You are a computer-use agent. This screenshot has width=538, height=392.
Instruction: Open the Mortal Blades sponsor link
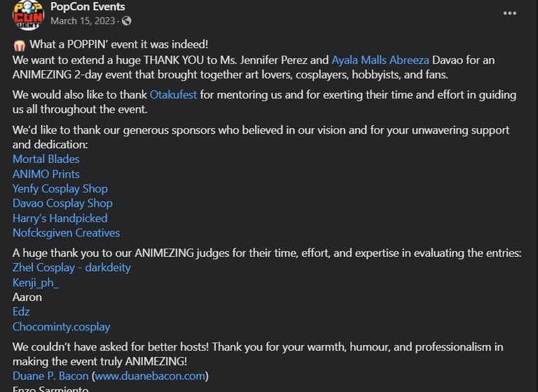point(46,159)
